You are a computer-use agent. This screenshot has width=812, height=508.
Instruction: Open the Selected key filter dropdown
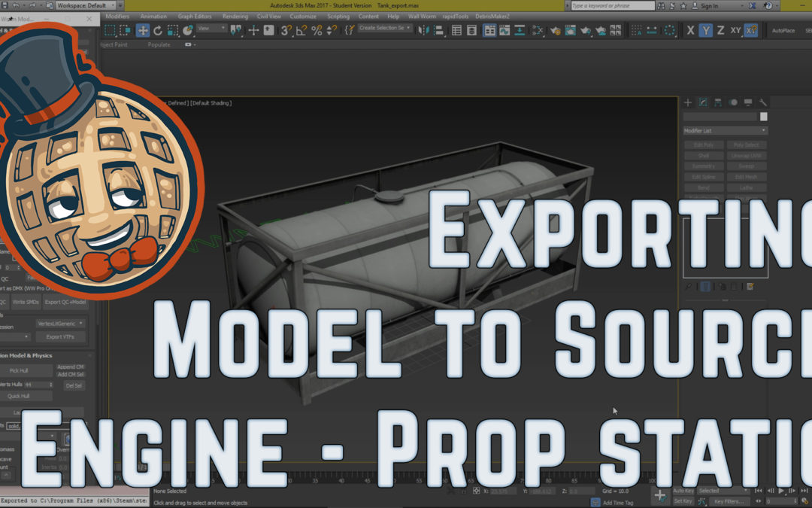[723, 491]
